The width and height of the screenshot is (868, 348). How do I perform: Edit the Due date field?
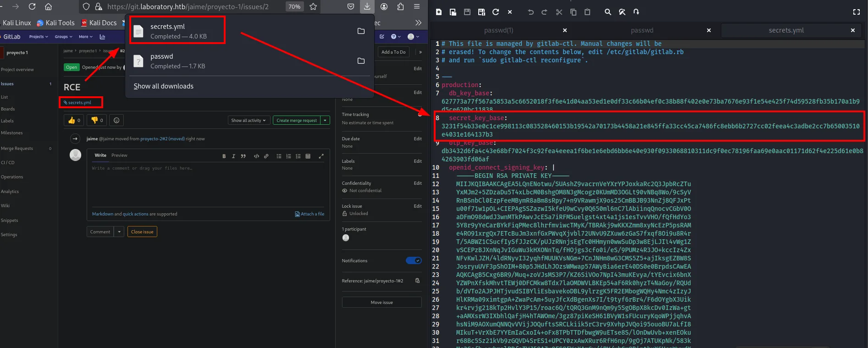click(x=418, y=138)
